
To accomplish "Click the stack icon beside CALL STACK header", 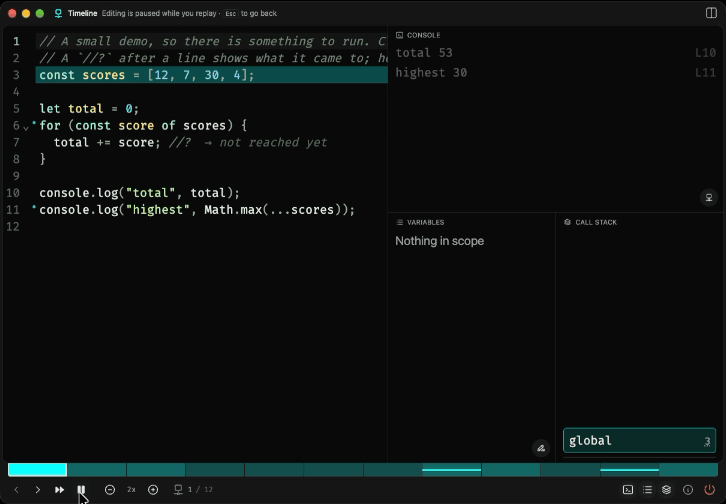I will pyautogui.click(x=567, y=222).
